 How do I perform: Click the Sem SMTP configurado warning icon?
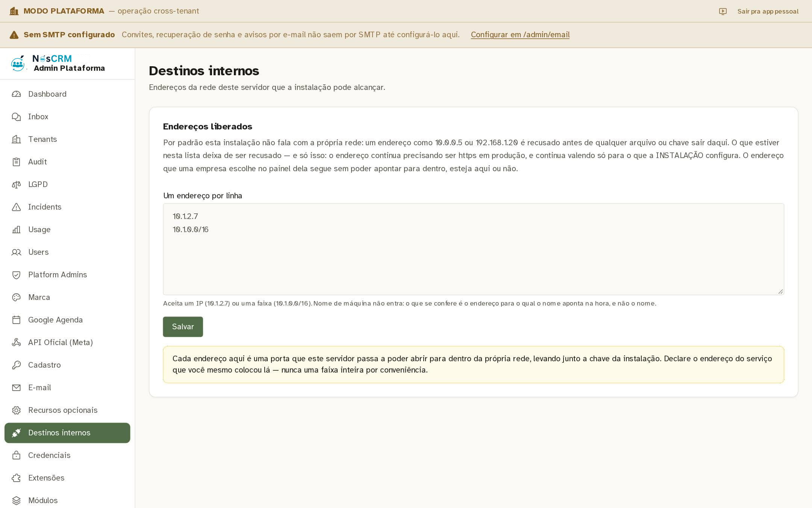pyautogui.click(x=14, y=35)
